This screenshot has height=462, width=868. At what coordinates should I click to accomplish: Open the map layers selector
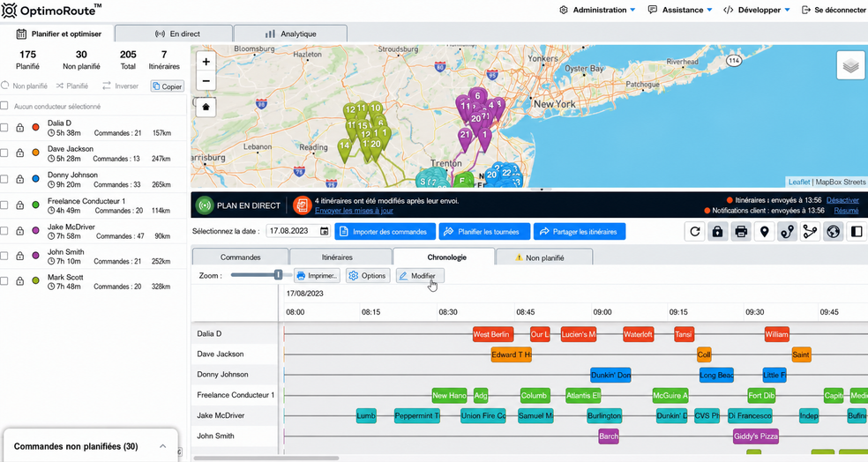click(850, 66)
